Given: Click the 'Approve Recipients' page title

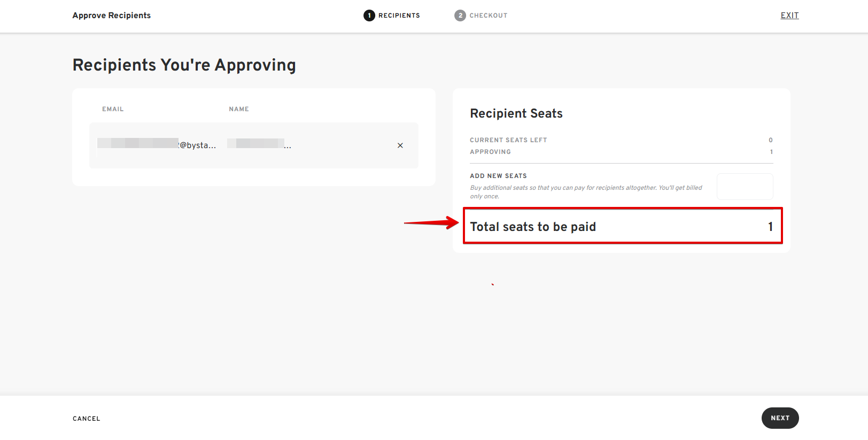Looking at the screenshot, I should 112,16.
